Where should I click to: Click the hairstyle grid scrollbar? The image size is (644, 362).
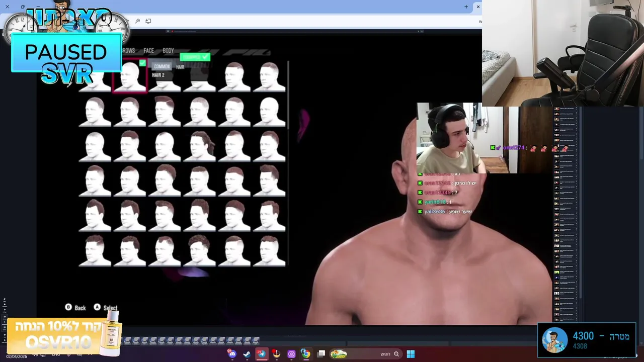point(288,95)
